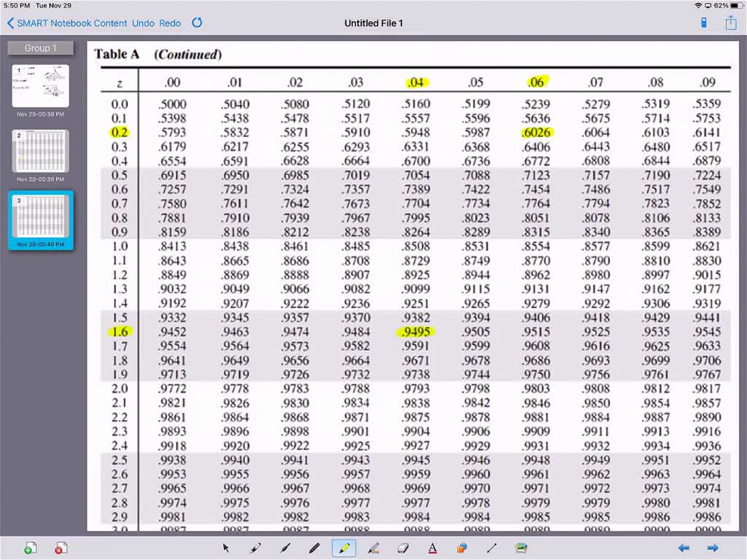The height and width of the screenshot is (560, 747).
Task: Open the text tool
Action: click(432, 548)
